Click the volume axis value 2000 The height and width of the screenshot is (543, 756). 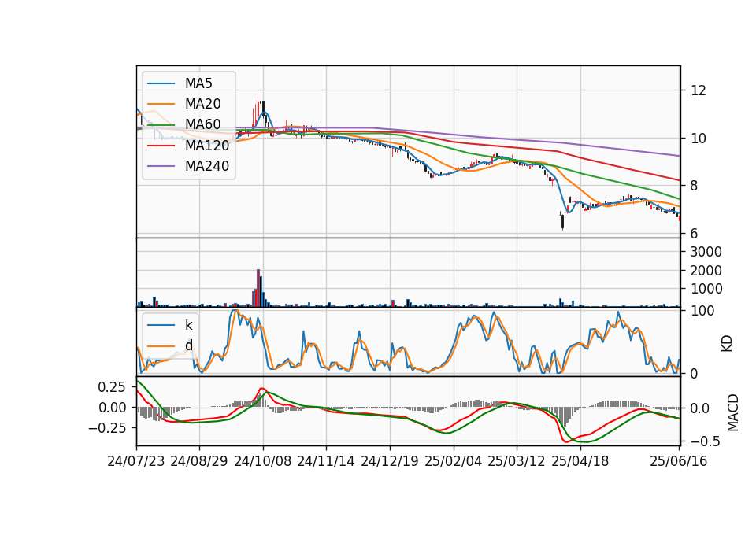(x=706, y=270)
